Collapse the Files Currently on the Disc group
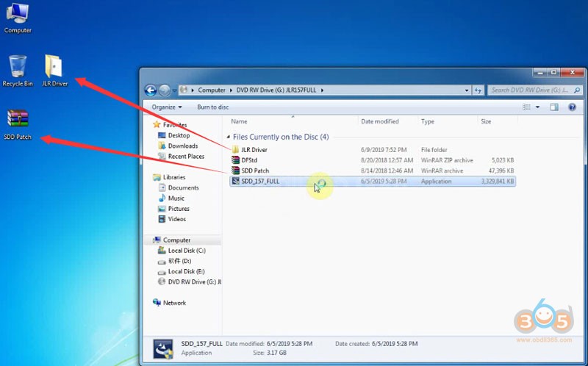 pyautogui.click(x=228, y=137)
